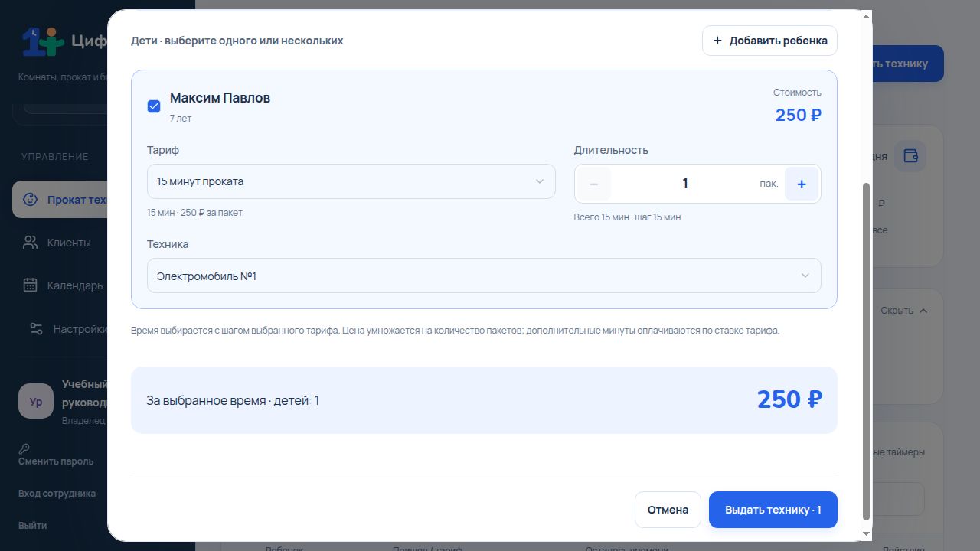Increase the duration with the plus button
This screenshot has width=980, height=551.
pyautogui.click(x=802, y=184)
